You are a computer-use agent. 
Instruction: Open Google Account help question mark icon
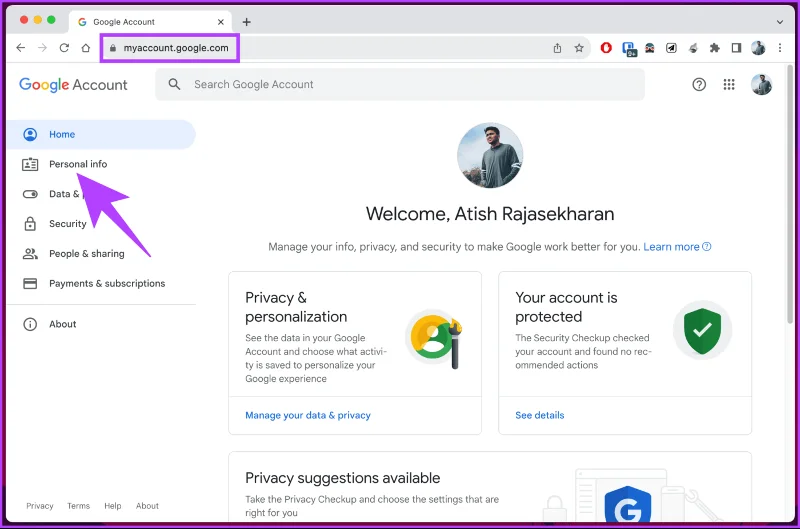699,85
